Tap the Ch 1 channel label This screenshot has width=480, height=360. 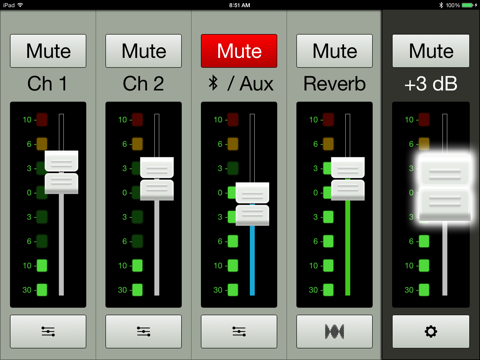[47, 83]
